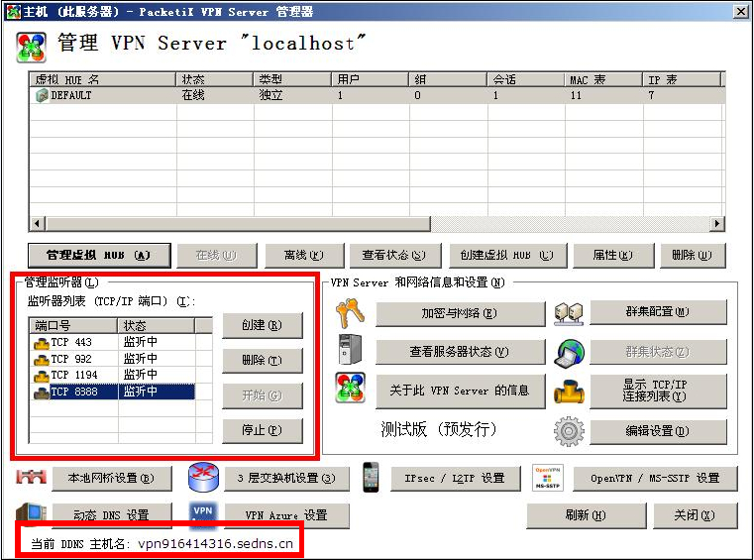The height and width of the screenshot is (560, 754).
Task: Click the listener icon for TCP 443
Action: pyautogui.click(x=42, y=343)
